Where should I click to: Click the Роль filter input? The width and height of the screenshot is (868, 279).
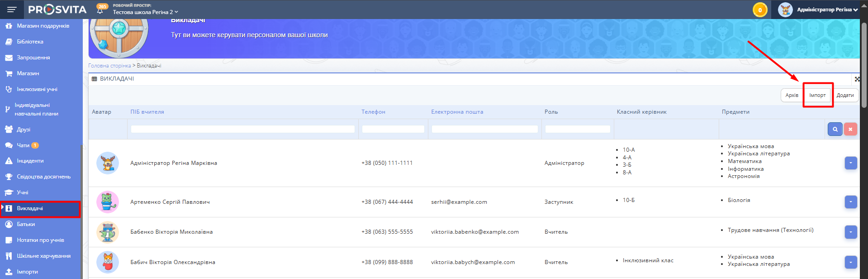(x=578, y=129)
